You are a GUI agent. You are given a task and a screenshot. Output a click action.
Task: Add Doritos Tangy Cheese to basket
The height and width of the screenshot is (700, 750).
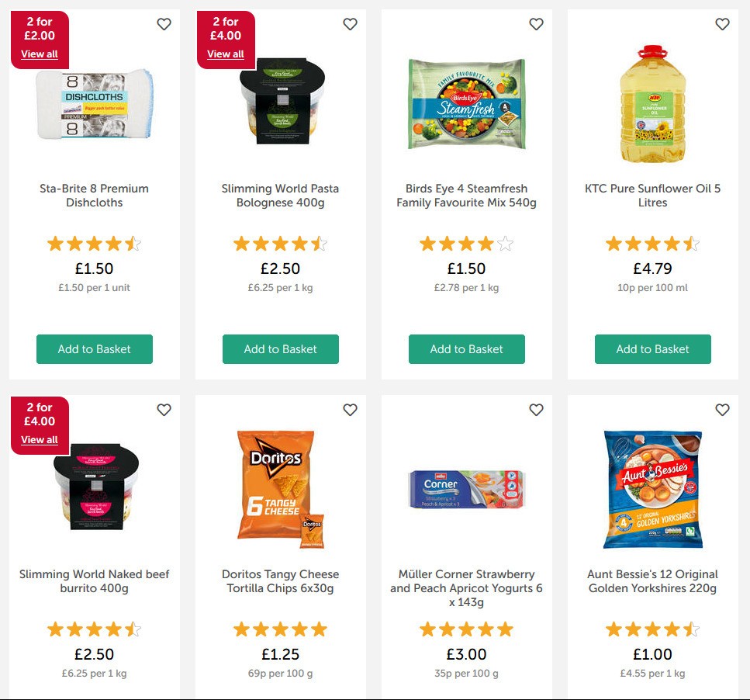coord(280,696)
